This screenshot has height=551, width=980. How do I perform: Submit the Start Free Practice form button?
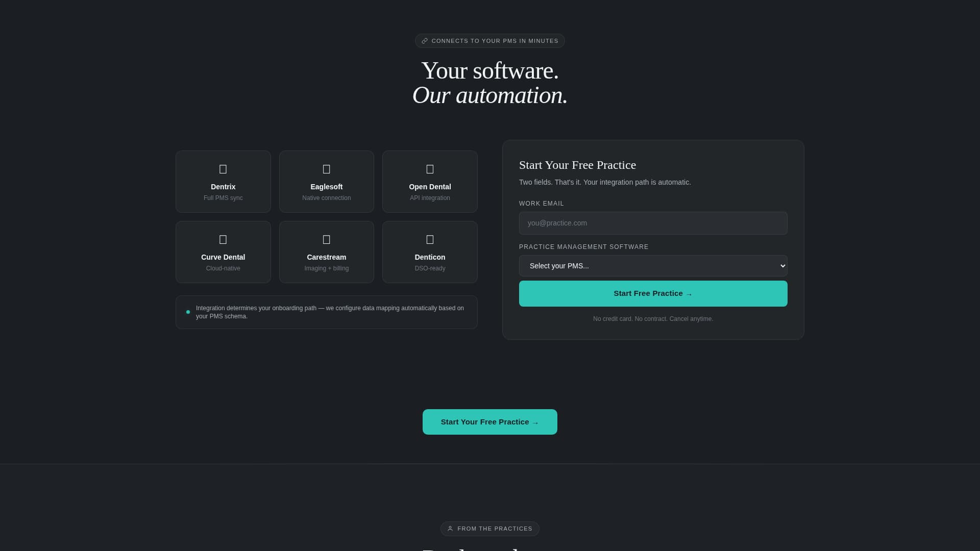[653, 293]
